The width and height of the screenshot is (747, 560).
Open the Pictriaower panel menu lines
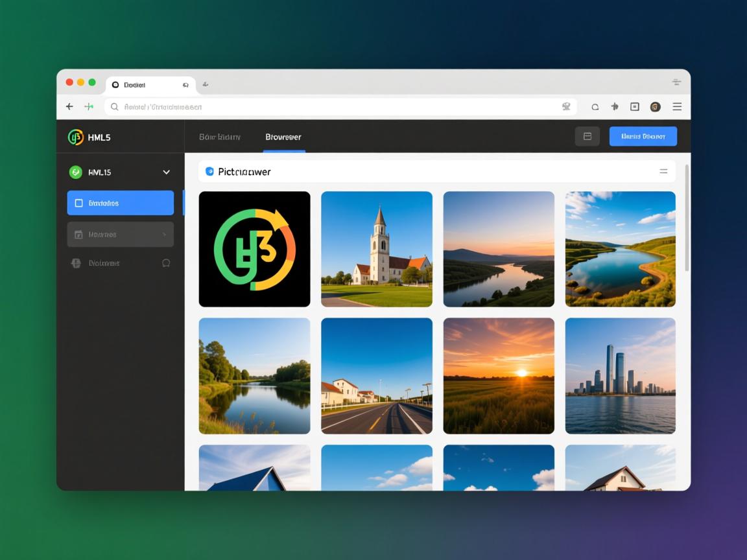(663, 172)
